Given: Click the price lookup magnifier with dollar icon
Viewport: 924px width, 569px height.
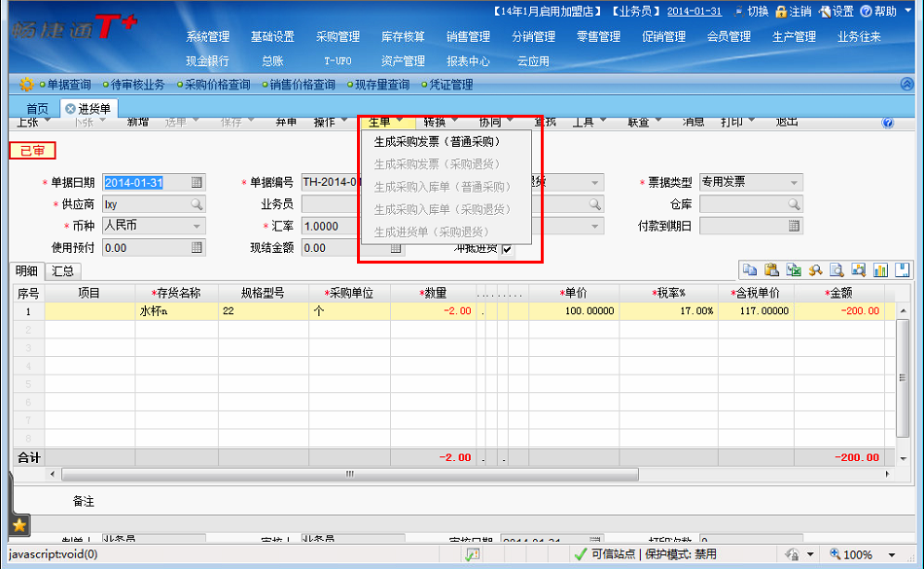Looking at the screenshot, I should [x=815, y=269].
